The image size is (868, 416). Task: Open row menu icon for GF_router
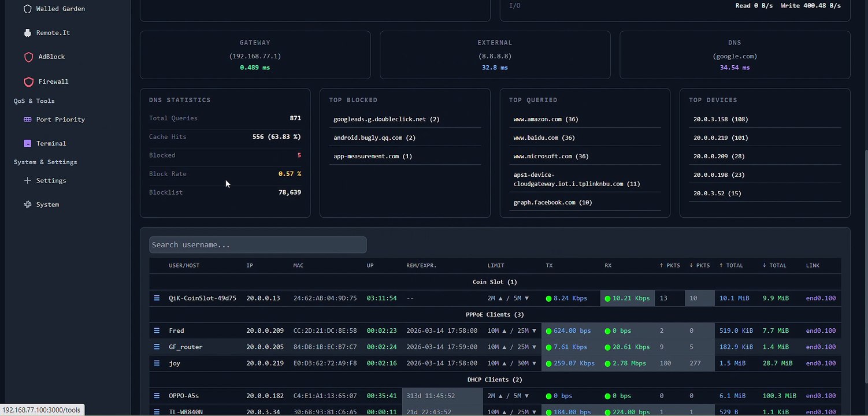pyautogui.click(x=157, y=347)
